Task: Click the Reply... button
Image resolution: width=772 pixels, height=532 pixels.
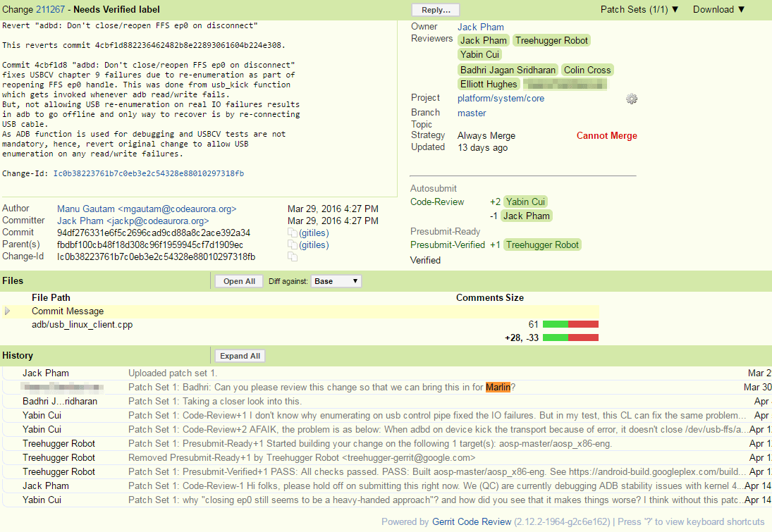Action: coord(436,10)
